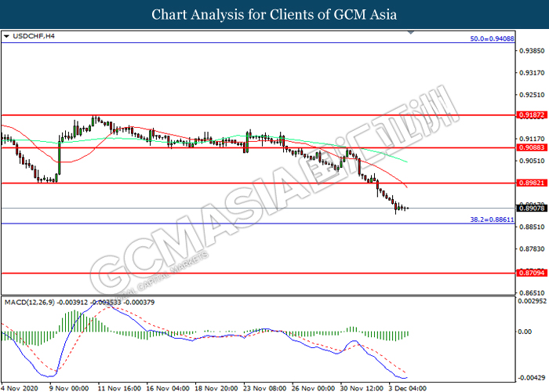Click the MACD(12,26,9) indicator label
Viewport: 549px width, 392px height.
pyautogui.click(x=30, y=302)
